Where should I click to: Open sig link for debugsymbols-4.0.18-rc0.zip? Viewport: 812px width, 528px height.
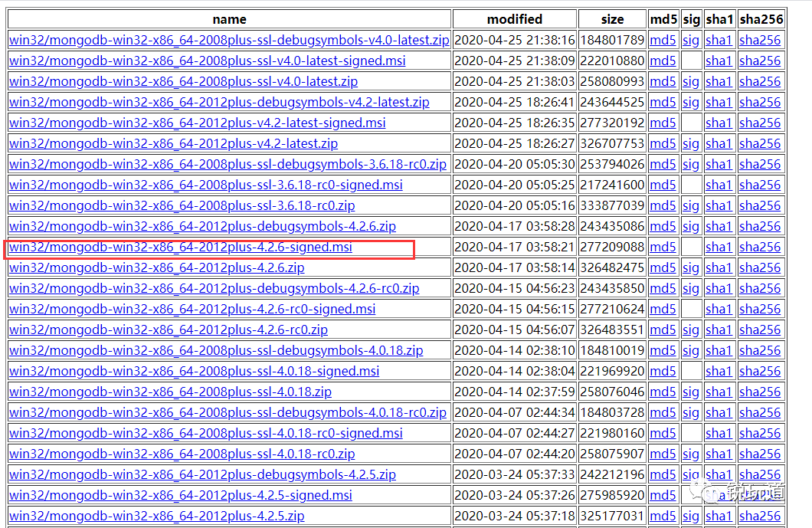[x=691, y=413]
